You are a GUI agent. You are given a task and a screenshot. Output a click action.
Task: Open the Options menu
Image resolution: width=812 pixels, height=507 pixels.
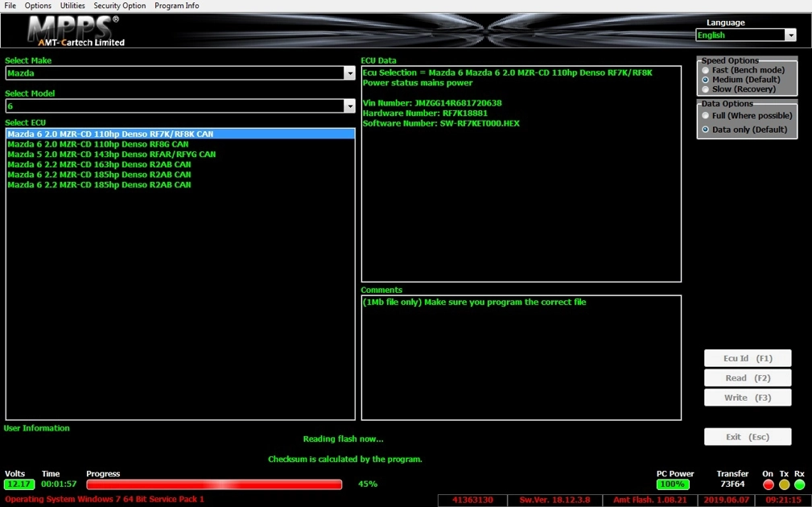(38, 6)
